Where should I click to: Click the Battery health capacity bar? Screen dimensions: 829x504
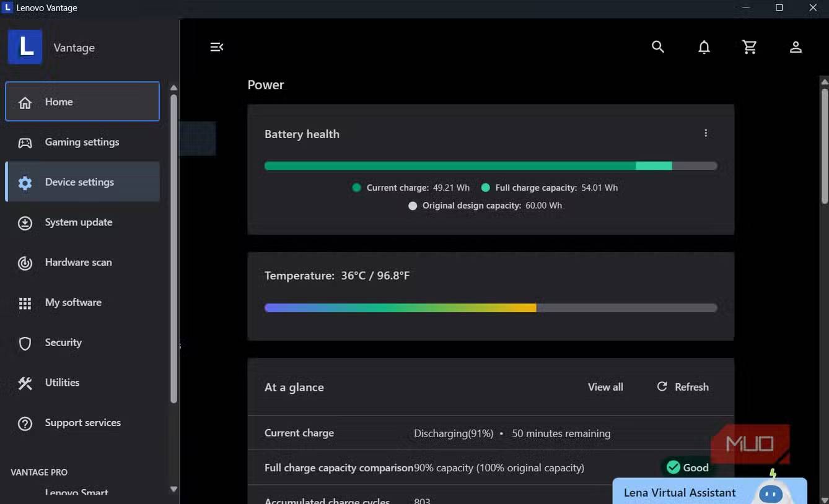491,166
